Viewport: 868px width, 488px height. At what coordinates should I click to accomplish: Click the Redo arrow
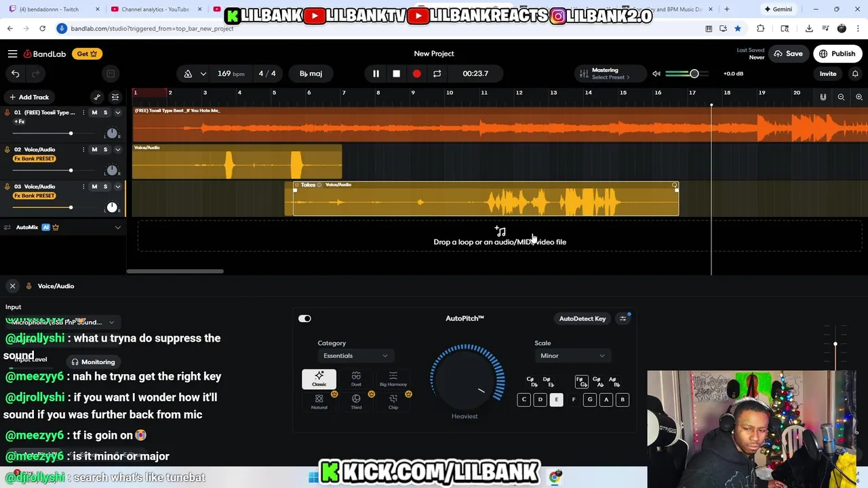[36, 73]
